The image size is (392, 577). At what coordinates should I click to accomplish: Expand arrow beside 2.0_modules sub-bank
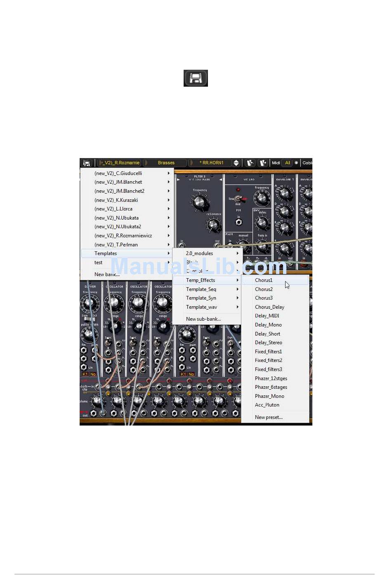237,253
